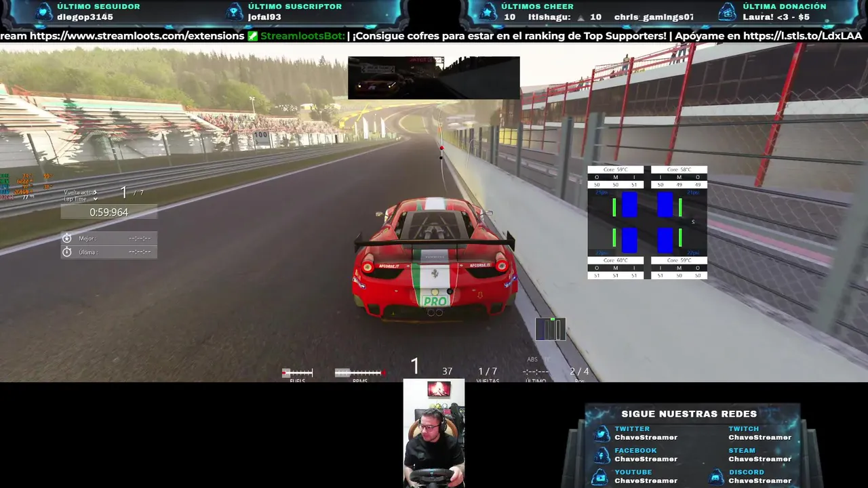Click the TWITCH label
This screenshot has height=488, width=868.
744,429
